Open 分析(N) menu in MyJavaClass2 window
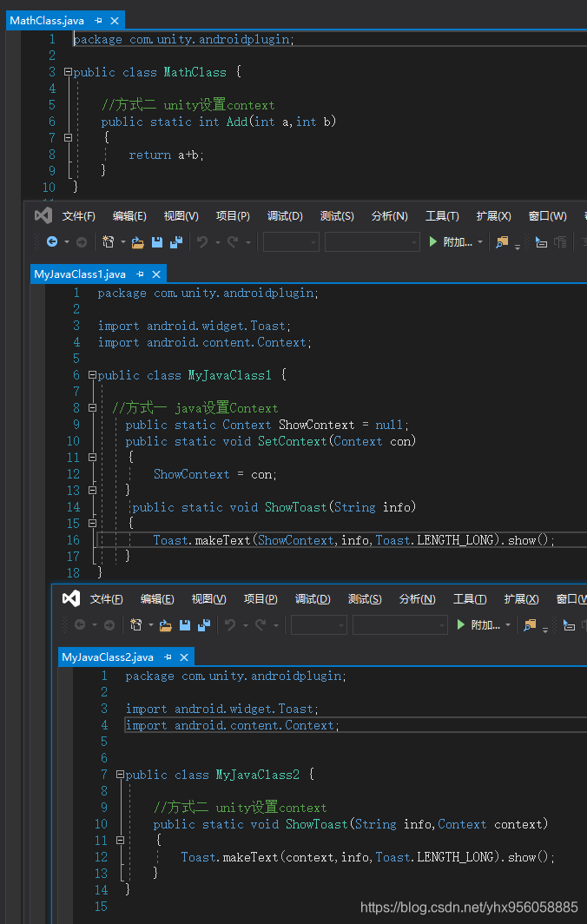The width and height of the screenshot is (587, 924). click(418, 599)
